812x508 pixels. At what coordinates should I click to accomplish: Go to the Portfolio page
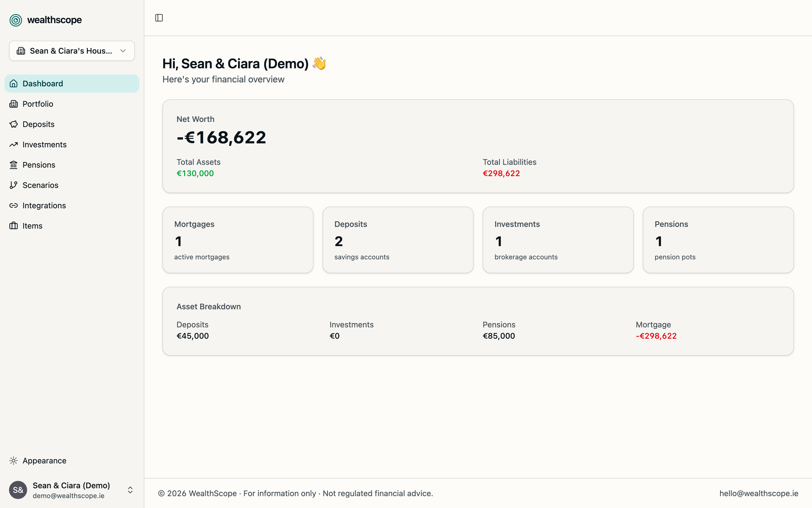tap(72, 104)
